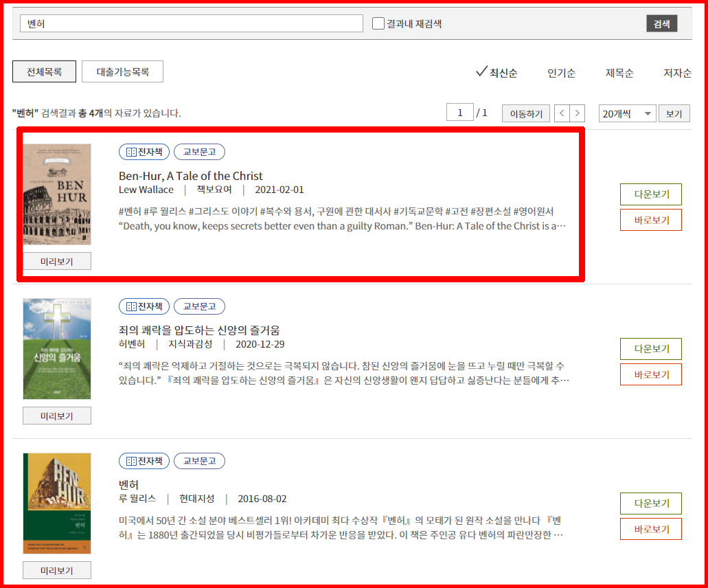Click 미리보기 under Ben-Hur A Tale of the Christ
This screenshot has width=708, height=588.
[57, 262]
